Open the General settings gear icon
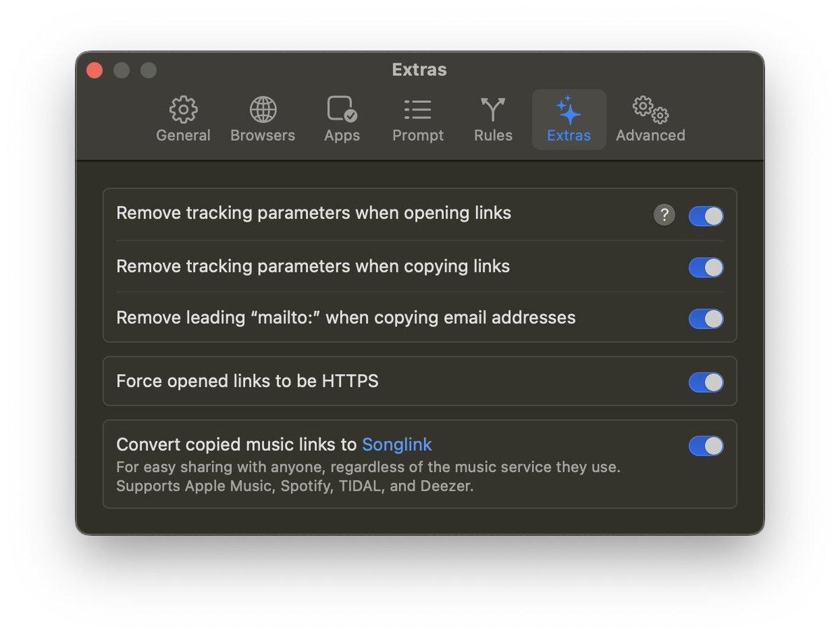Screen dimensions: 840x635 [x=183, y=109]
